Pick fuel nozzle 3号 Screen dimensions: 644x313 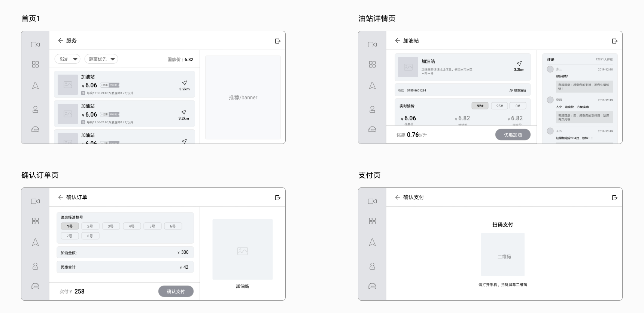[111, 226]
